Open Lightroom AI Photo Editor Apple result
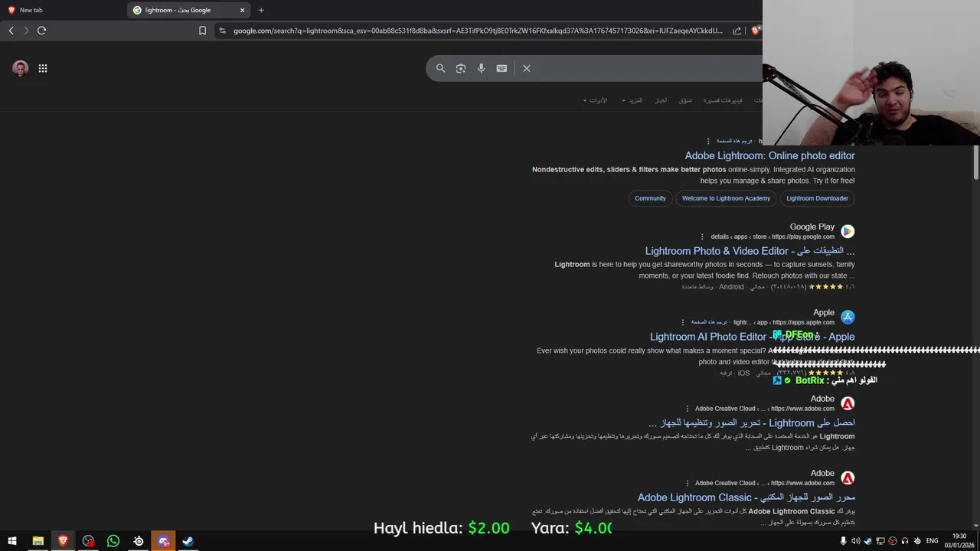Screen dimensions: 980x551 click(752, 337)
